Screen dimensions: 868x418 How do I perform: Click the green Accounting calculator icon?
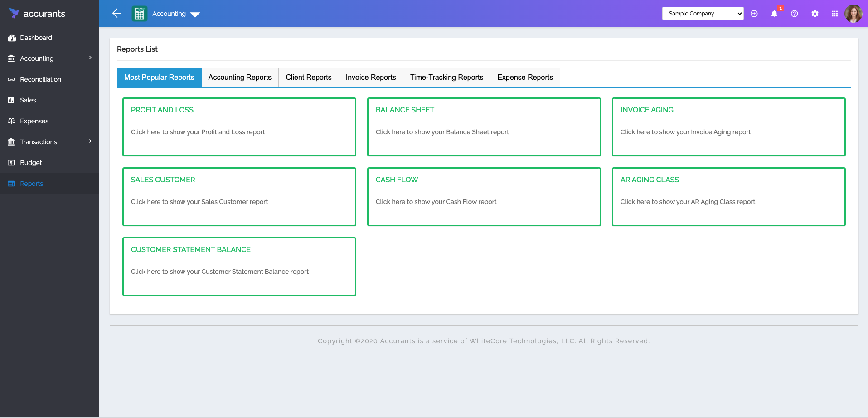point(139,14)
